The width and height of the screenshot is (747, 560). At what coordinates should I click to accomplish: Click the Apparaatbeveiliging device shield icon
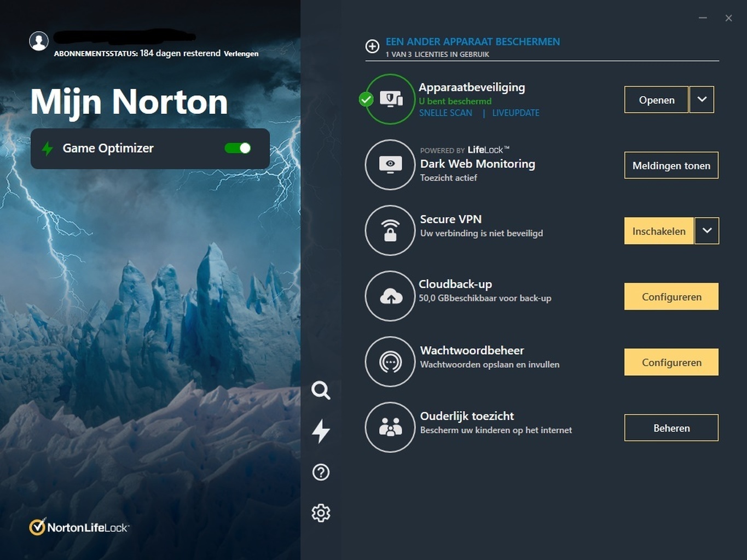[390, 99]
